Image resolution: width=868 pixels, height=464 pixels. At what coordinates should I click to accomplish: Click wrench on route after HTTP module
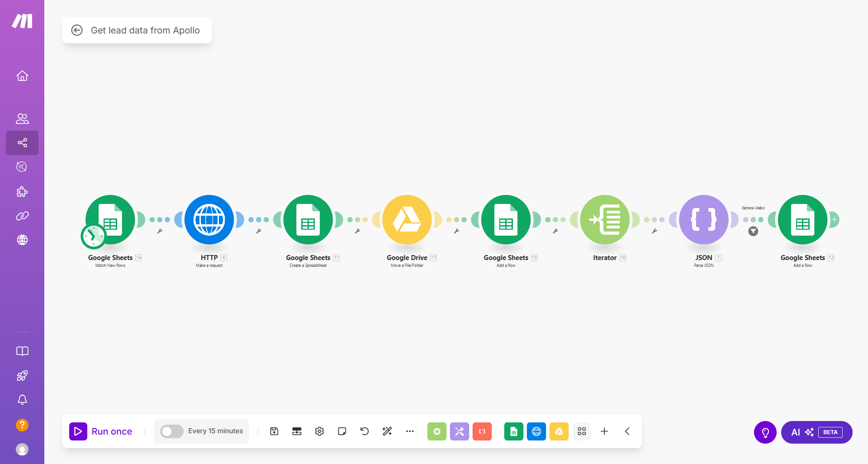[259, 231]
